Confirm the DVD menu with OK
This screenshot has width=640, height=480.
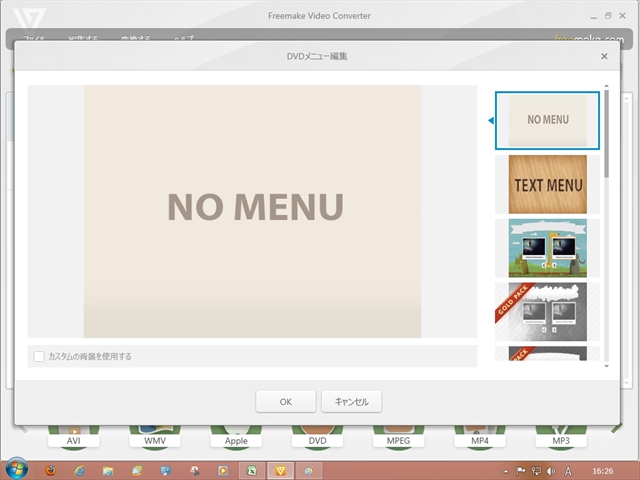point(285,401)
